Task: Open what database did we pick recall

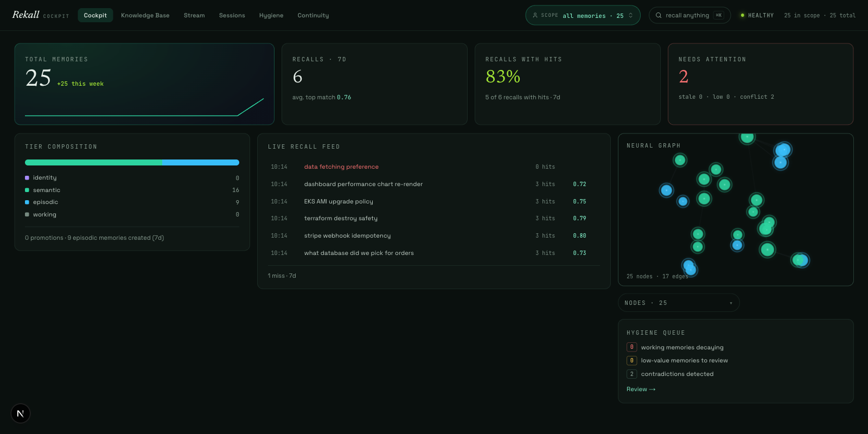Action: click(434, 253)
